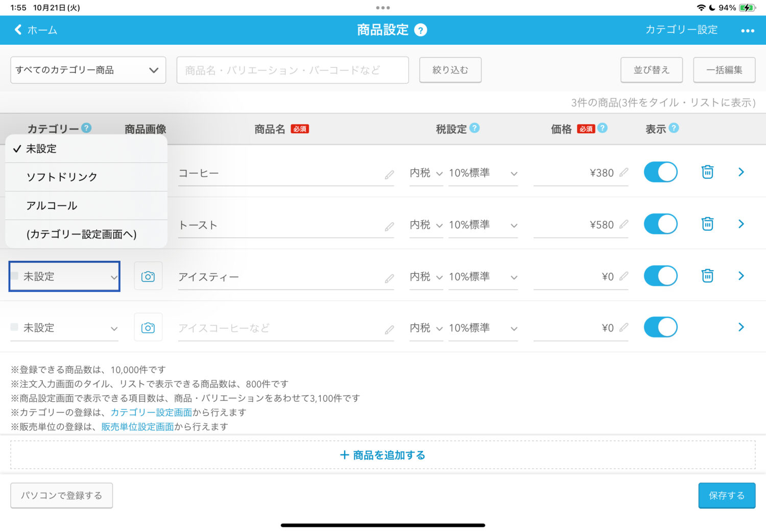Delete the コーヒー product with trash icon

pos(707,172)
